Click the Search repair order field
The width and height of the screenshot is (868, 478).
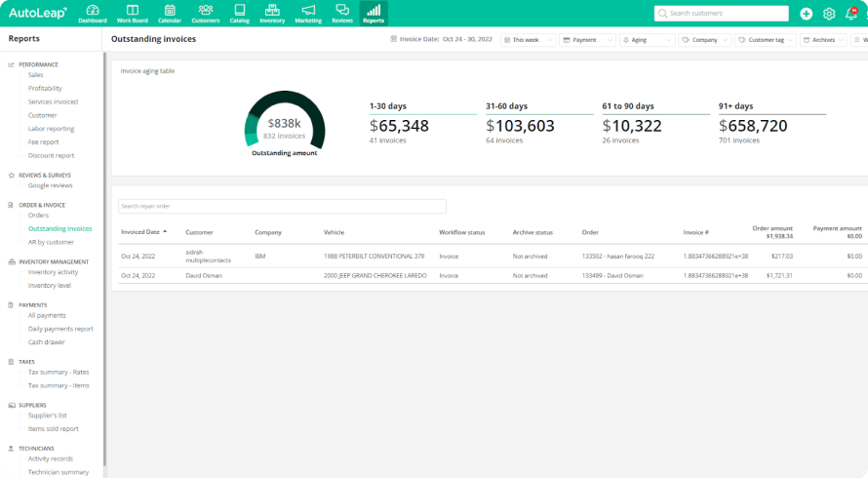click(282, 207)
